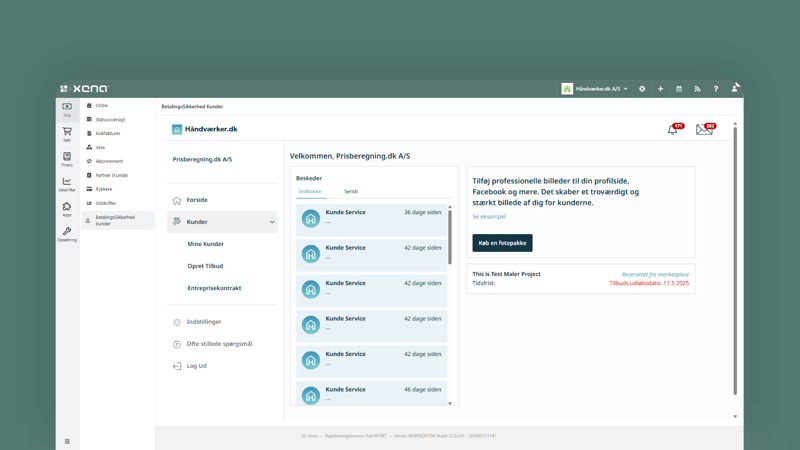This screenshot has width=800, height=450.
Task: Open the calendar icon in header
Action: click(679, 89)
